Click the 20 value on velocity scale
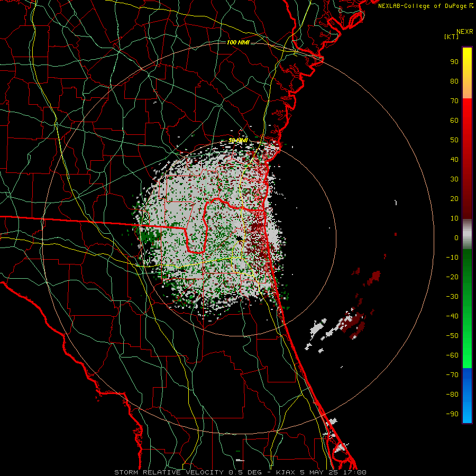Screen dimensions: 476x476 coord(454,199)
